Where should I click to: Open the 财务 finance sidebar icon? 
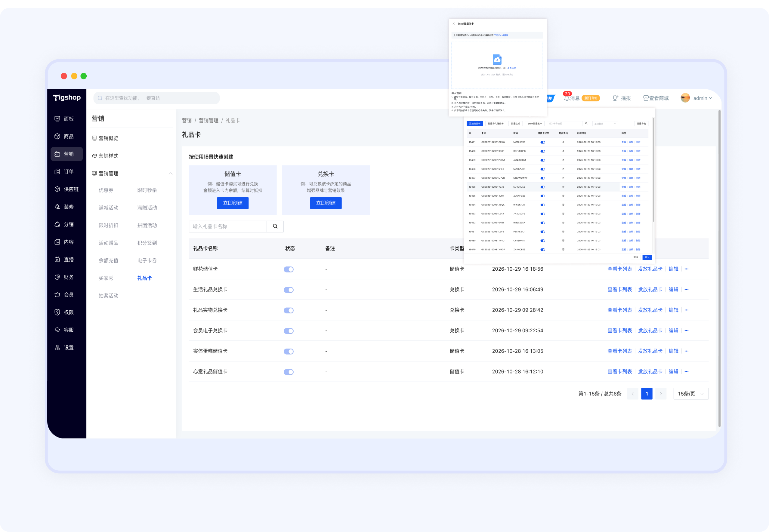pos(57,277)
